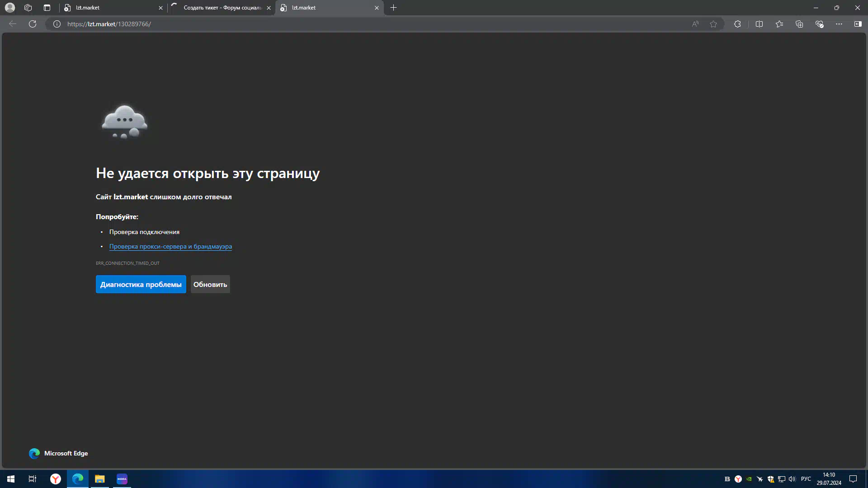Open the Favorites list icon

779,24
